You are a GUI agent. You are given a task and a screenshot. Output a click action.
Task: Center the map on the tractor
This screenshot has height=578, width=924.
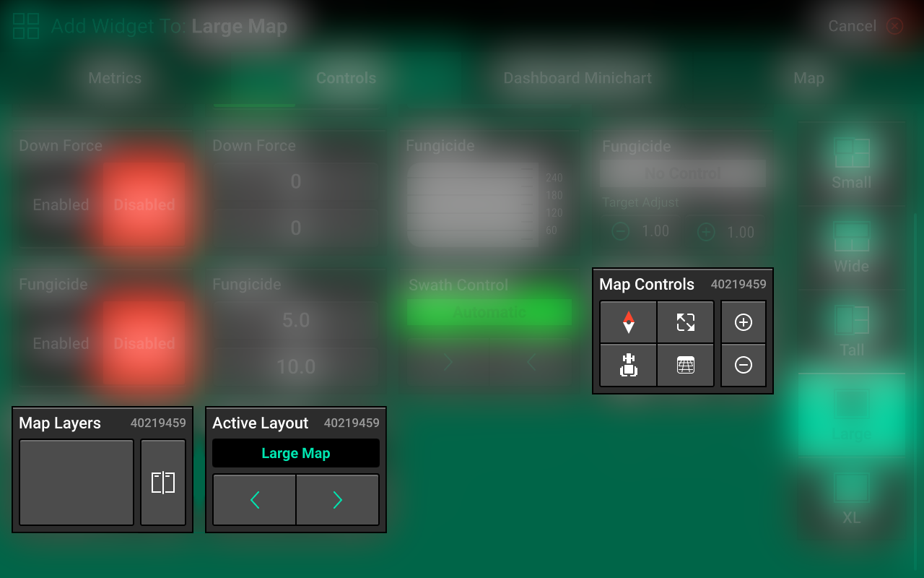coord(628,365)
